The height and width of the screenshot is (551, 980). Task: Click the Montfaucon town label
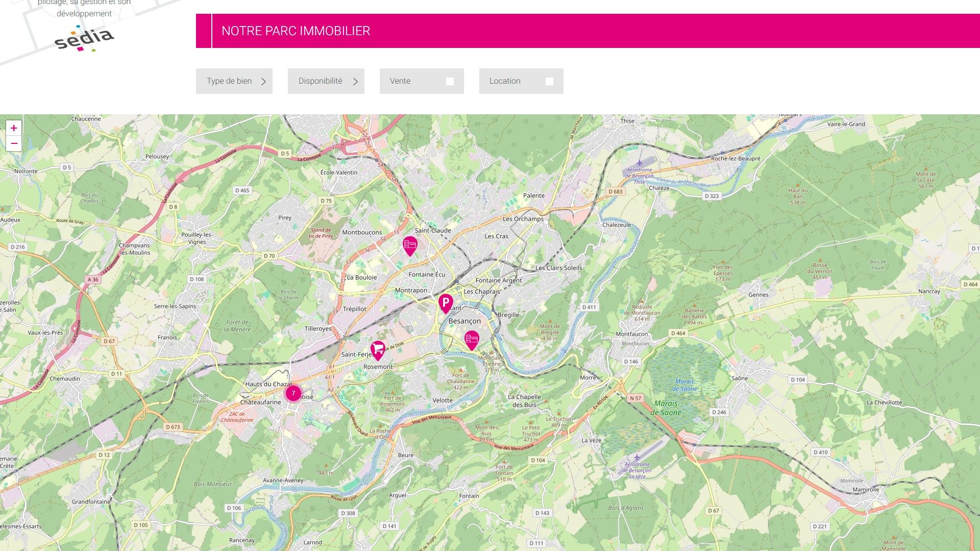pyautogui.click(x=631, y=334)
